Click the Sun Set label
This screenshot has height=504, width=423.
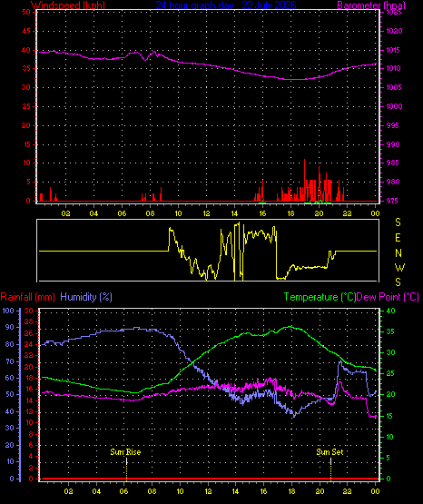click(x=330, y=452)
